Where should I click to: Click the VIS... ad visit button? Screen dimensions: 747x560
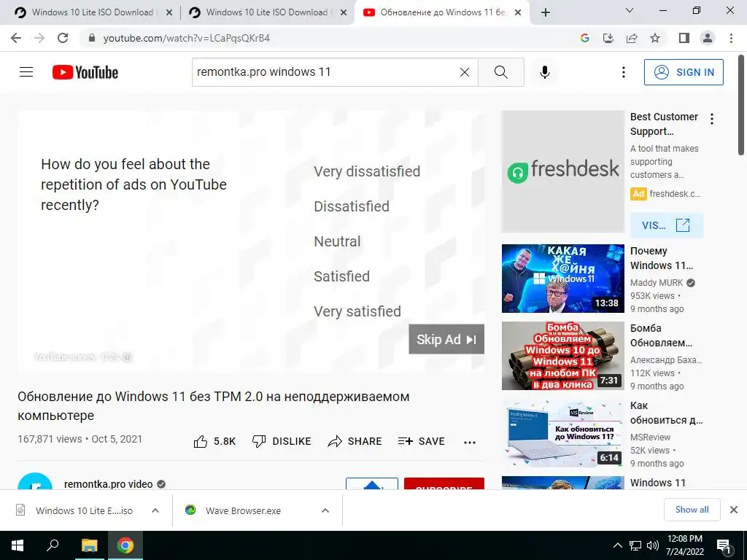tap(667, 225)
